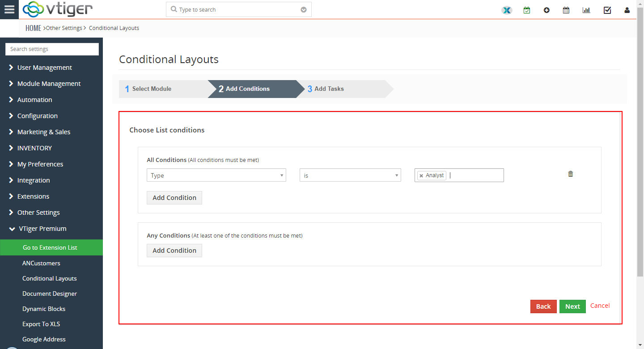Open Document Designer in sidebar
Image resolution: width=644 pixels, height=349 pixels.
point(50,294)
